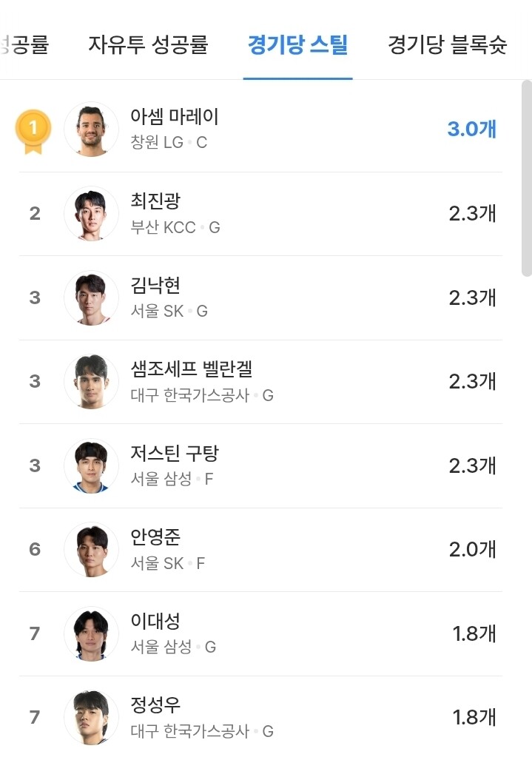Select the player name 저스틴 구탕
532x757 pixels.
coord(175,453)
